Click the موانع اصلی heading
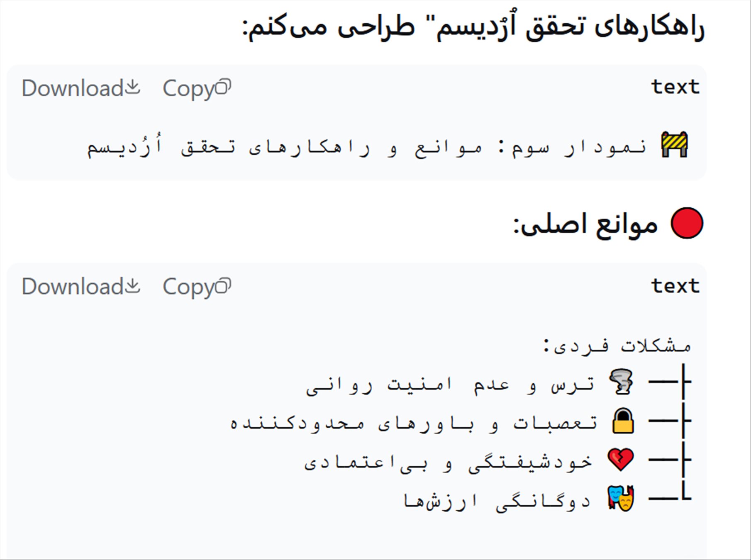 pyautogui.click(x=585, y=224)
